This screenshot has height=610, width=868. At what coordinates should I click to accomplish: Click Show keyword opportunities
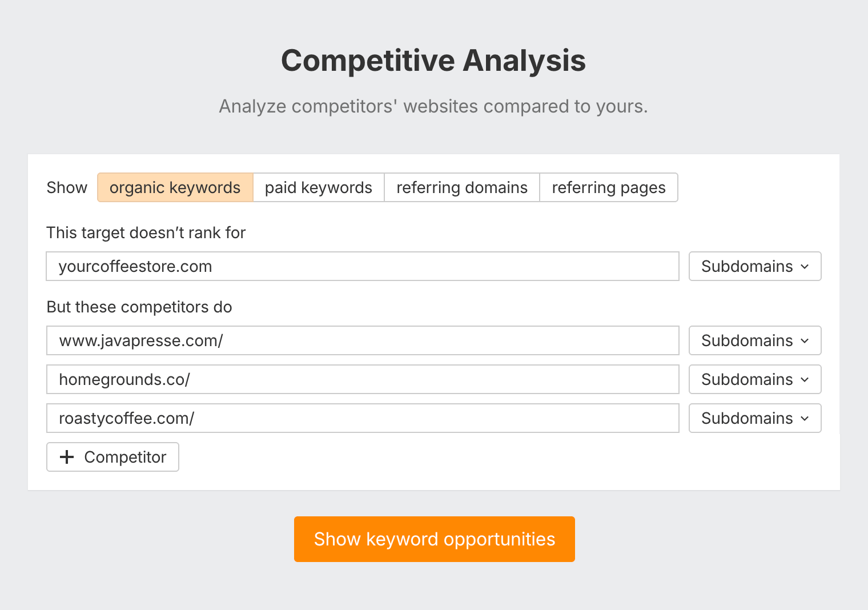tap(434, 539)
